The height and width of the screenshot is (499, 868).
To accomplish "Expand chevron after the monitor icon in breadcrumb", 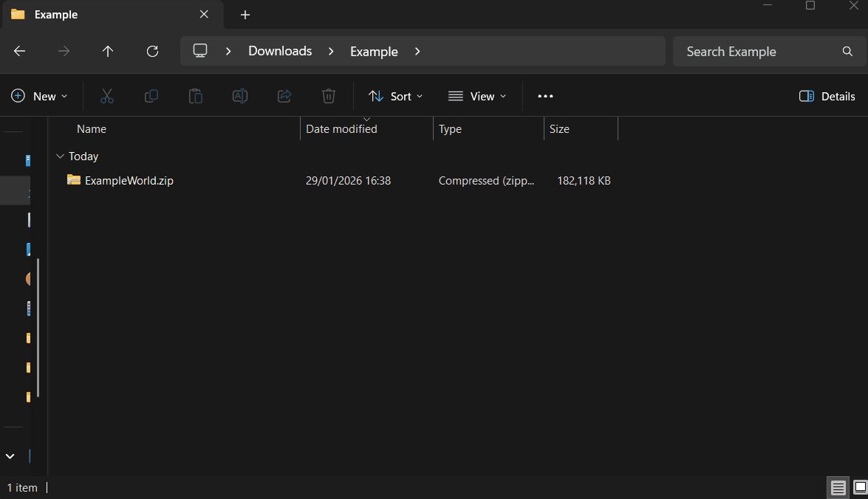I will coord(228,52).
